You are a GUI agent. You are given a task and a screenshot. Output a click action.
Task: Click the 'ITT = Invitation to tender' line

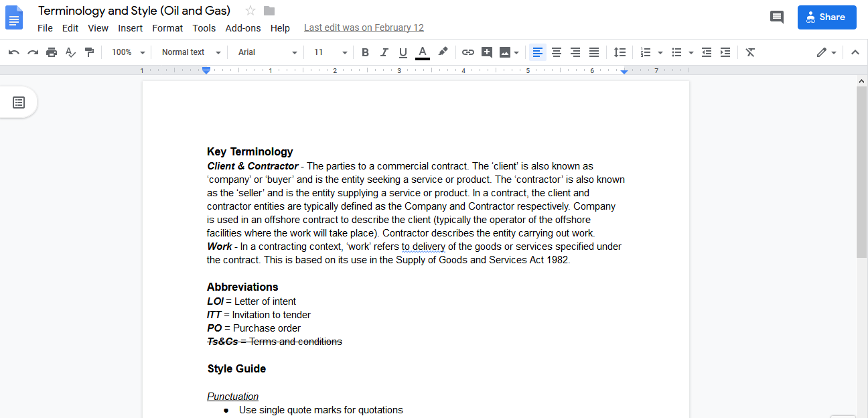(259, 315)
